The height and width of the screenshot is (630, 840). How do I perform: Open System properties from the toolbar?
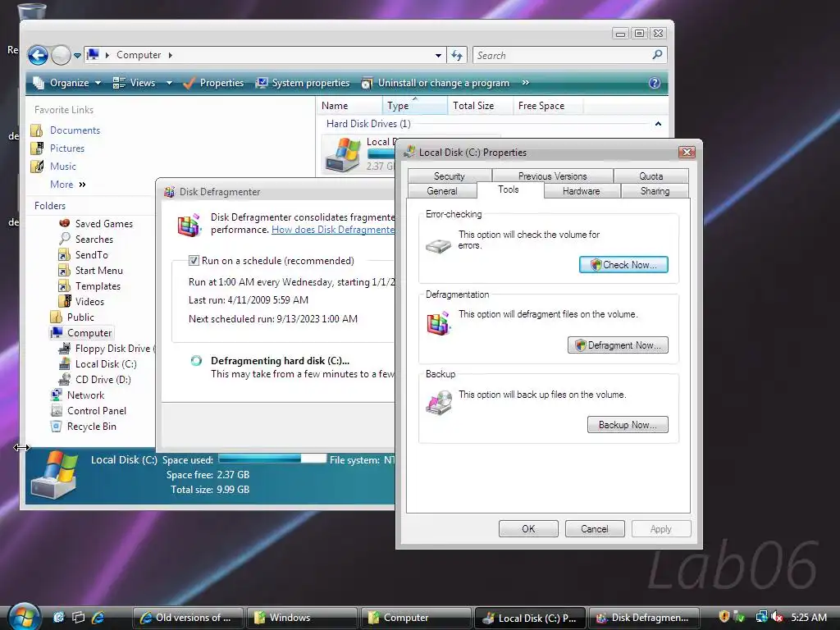(303, 83)
